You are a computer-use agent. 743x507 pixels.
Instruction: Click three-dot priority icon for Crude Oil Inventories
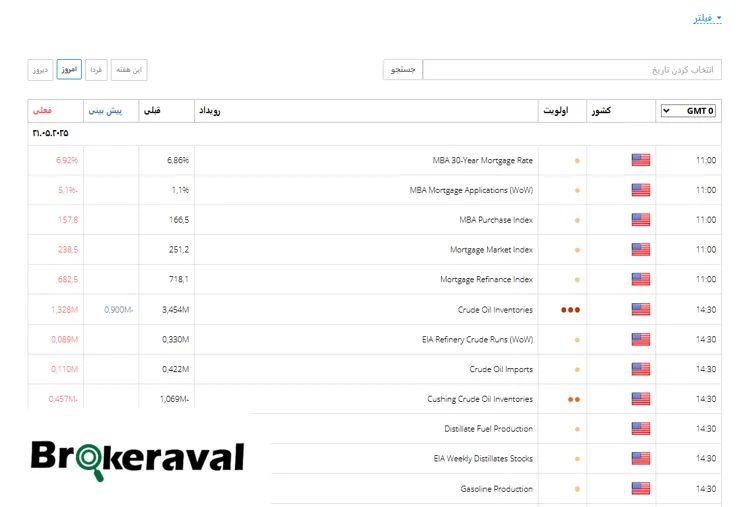pos(570,310)
